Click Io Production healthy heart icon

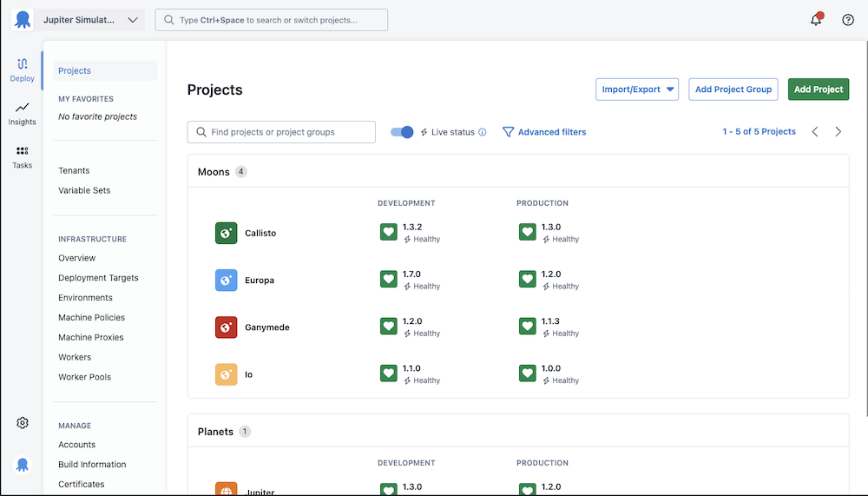528,373
